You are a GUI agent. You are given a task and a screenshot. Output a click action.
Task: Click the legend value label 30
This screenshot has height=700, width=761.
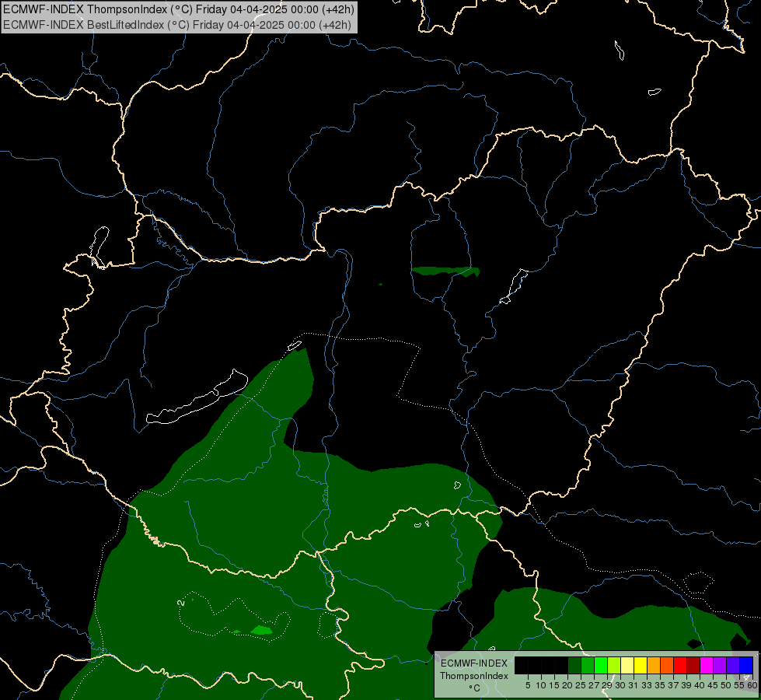(620, 685)
